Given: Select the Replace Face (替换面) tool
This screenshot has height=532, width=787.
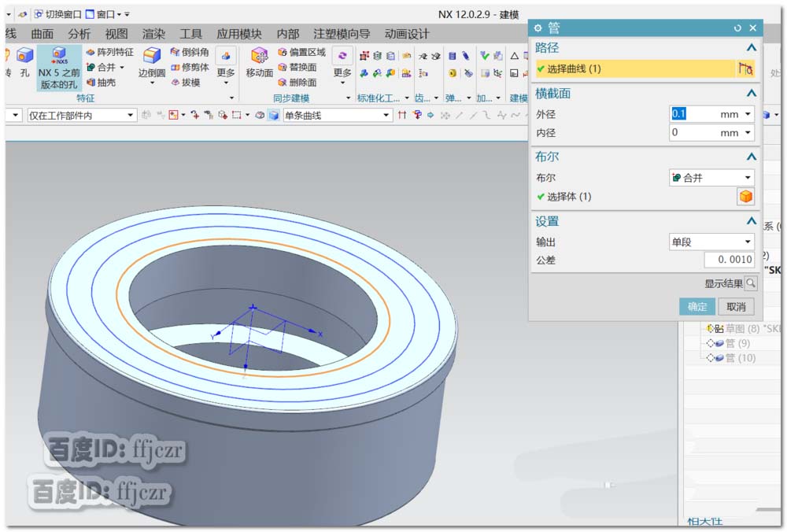Looking at the screenshot, I should pos(297,67).
